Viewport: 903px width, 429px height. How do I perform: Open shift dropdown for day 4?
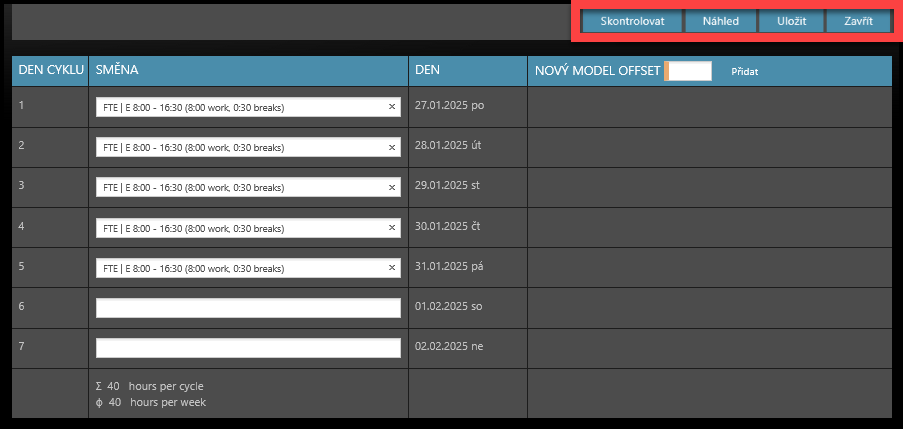pyautogui.click(x=240, y=228)
